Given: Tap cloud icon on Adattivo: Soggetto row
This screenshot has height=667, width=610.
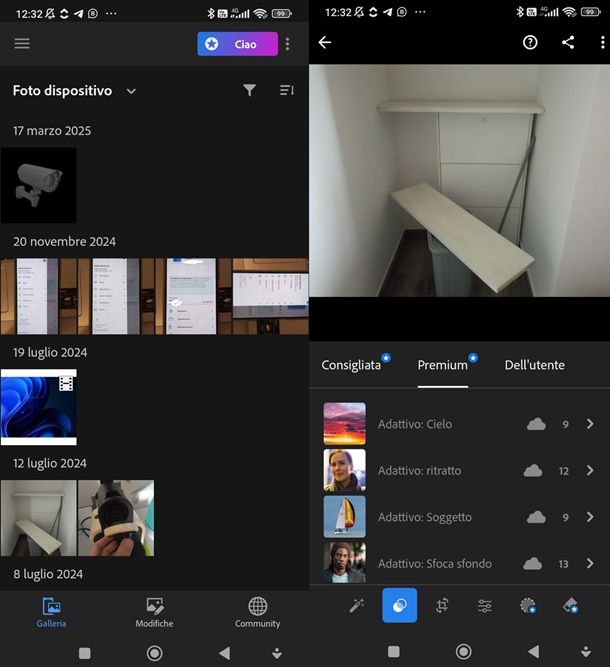Looking at the screenshot, I should pos(536,517).
